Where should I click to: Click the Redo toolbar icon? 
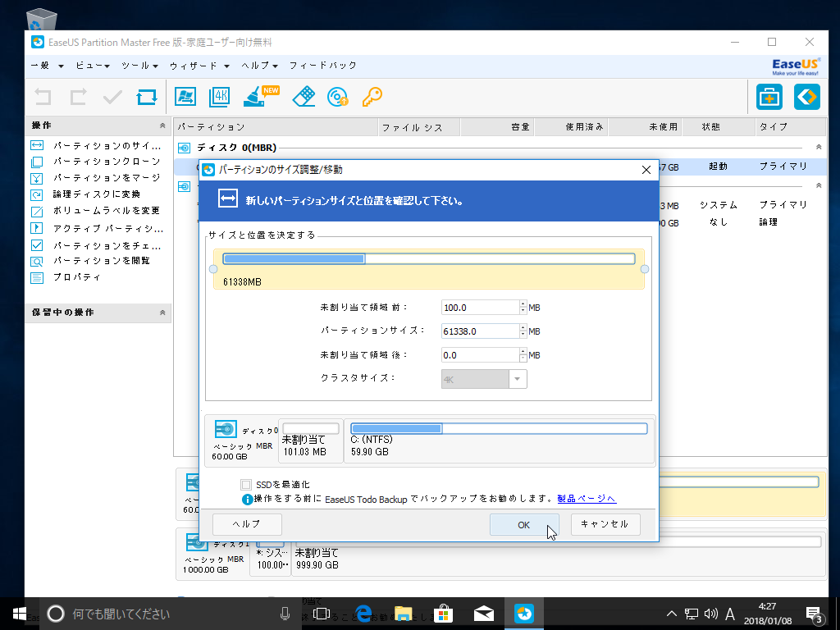[x=78, y=97]
